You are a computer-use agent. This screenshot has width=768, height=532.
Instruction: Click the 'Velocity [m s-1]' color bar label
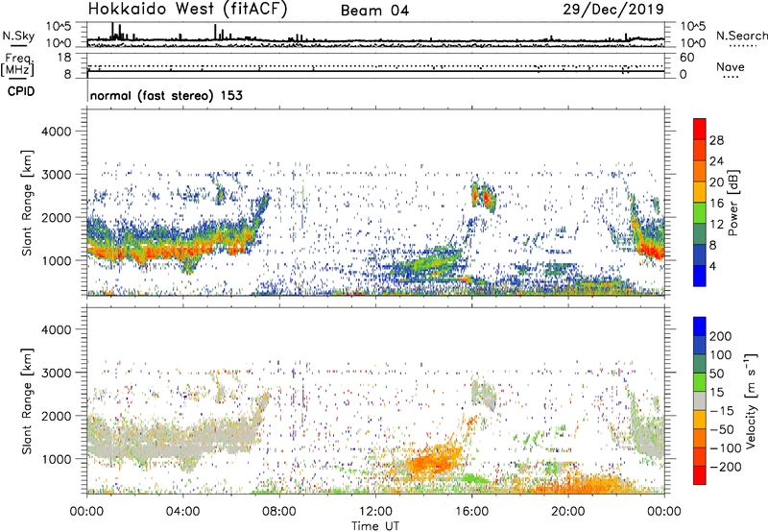(x=750, y=400)
